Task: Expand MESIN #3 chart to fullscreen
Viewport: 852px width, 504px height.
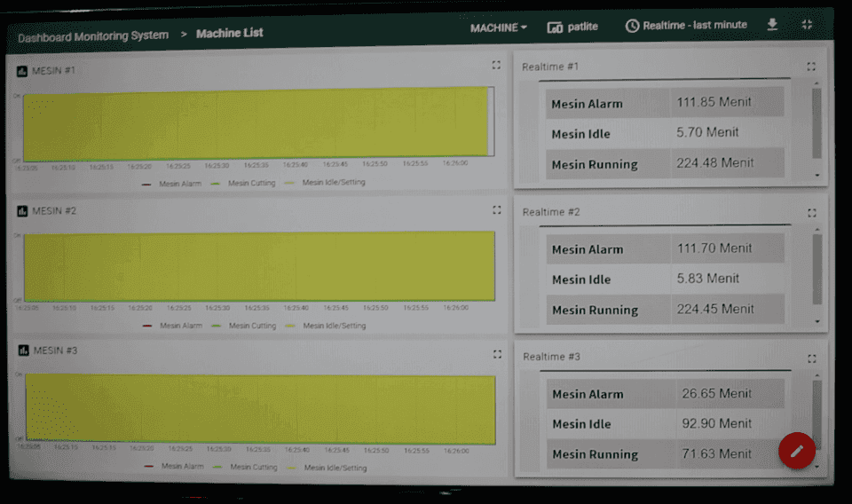Action: (497, 354)
